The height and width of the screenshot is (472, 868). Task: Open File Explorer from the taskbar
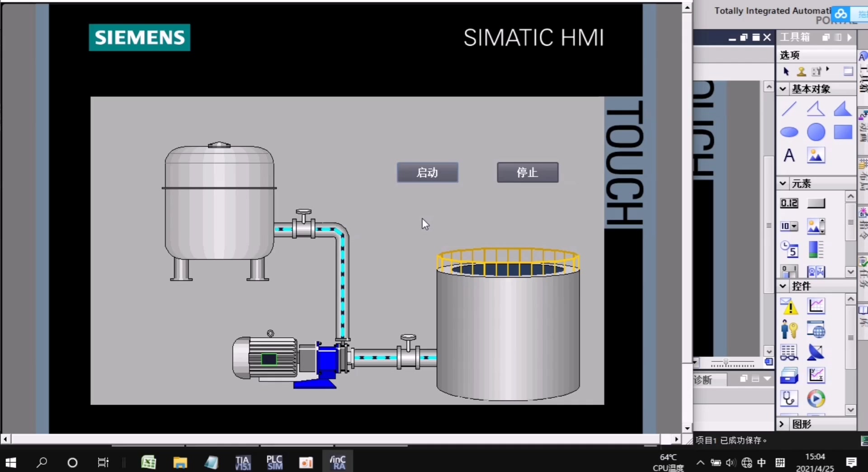(x=180, y=462)
